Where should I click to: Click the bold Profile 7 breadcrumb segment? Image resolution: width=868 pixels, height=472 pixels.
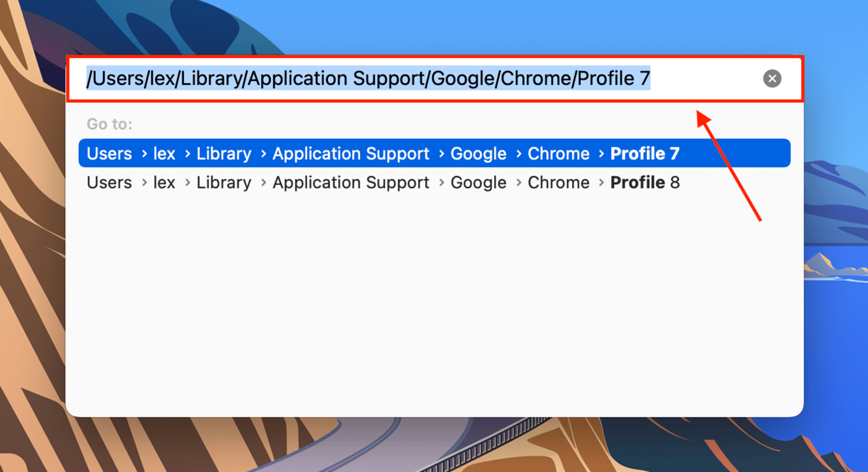(645, 153)
